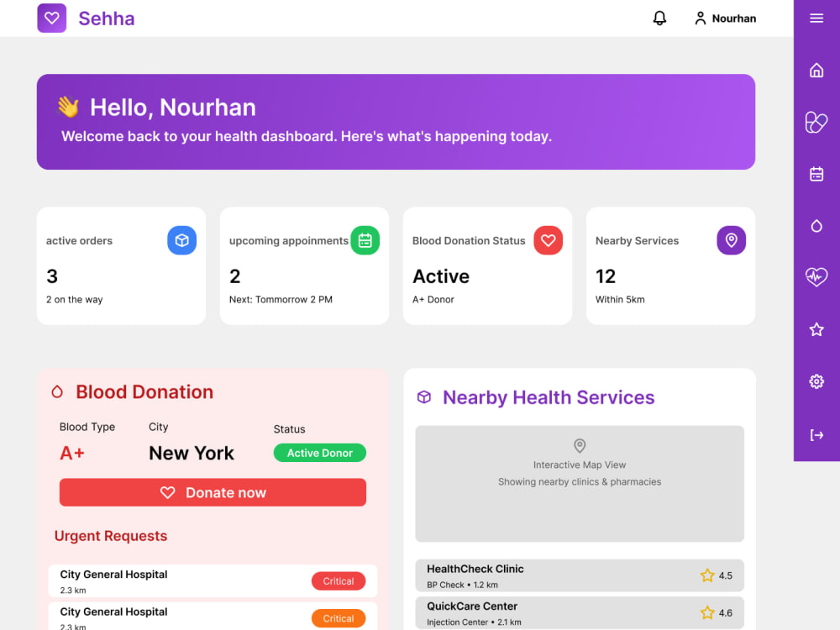Click green calendar icon on upcoming appointments
Image resolution: width=840 pixels, height=630 pixels.
[x=365, y=240]
